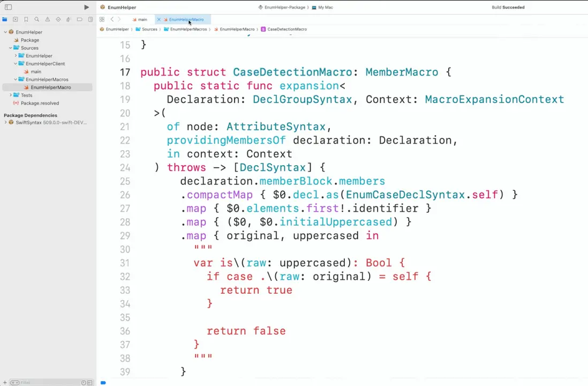Go forward in editor history
This screenshot has height=386, width=588.
click(x=119, y=19)
